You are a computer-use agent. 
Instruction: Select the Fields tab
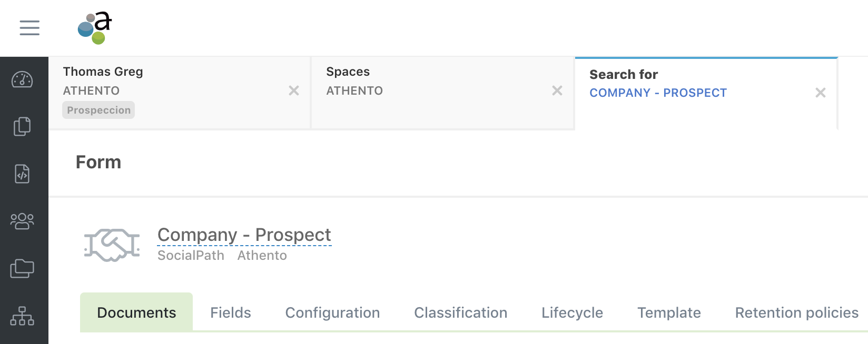[x=231, y=313]
